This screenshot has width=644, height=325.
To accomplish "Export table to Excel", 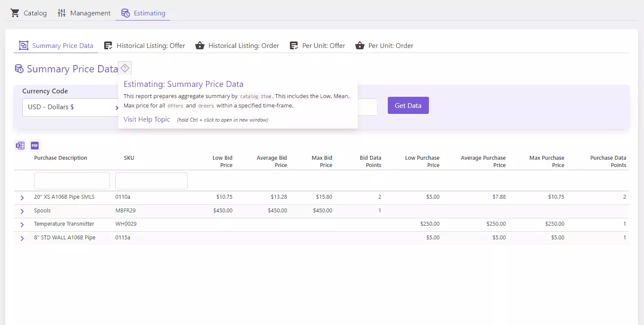I will [x=20, y=146].
